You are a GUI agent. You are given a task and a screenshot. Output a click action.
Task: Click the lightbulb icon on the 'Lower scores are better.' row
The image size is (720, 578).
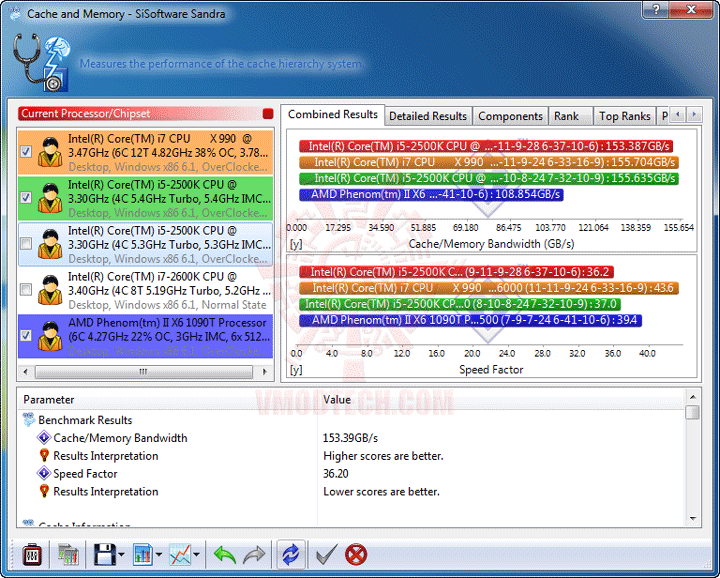(44, 491)
